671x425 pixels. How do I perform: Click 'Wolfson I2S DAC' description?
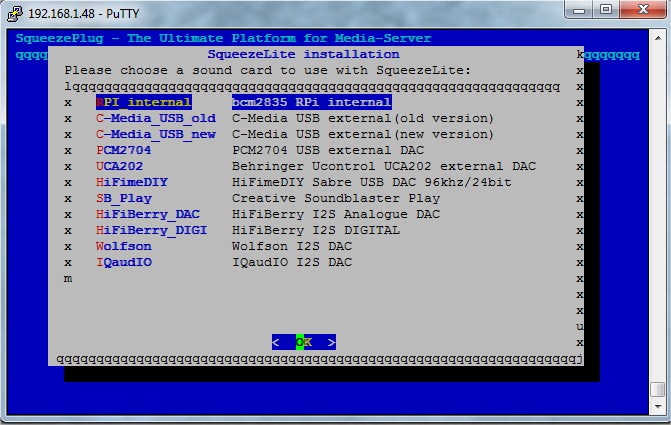pos(292,246)
